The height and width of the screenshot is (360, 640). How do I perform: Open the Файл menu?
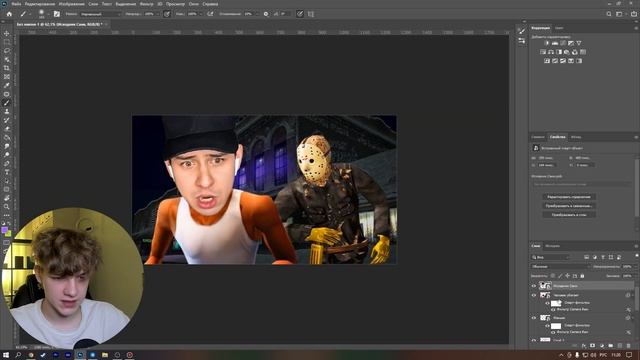tap(16, 4)
